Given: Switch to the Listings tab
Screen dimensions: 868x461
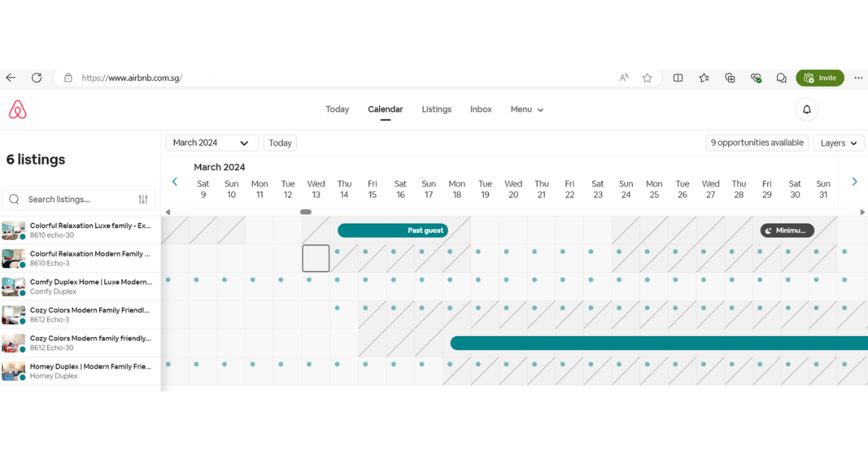Looking at the screenshot, I should 437,109.
